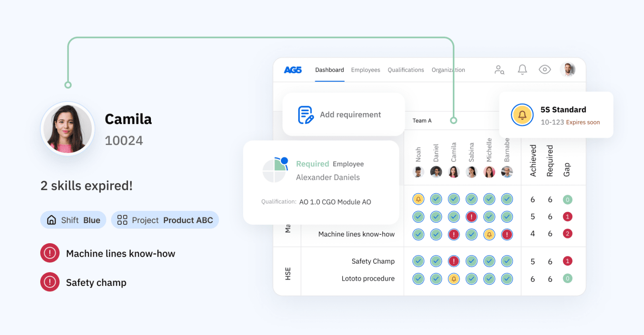
Task: Click the eye view icon in the top bar
Action: (545, 70)
